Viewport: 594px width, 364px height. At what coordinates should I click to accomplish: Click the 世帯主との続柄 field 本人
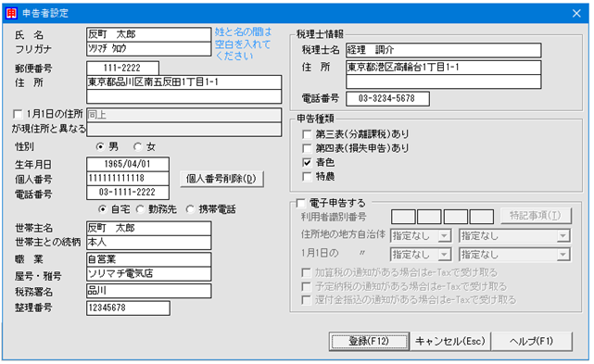(148, 243)
